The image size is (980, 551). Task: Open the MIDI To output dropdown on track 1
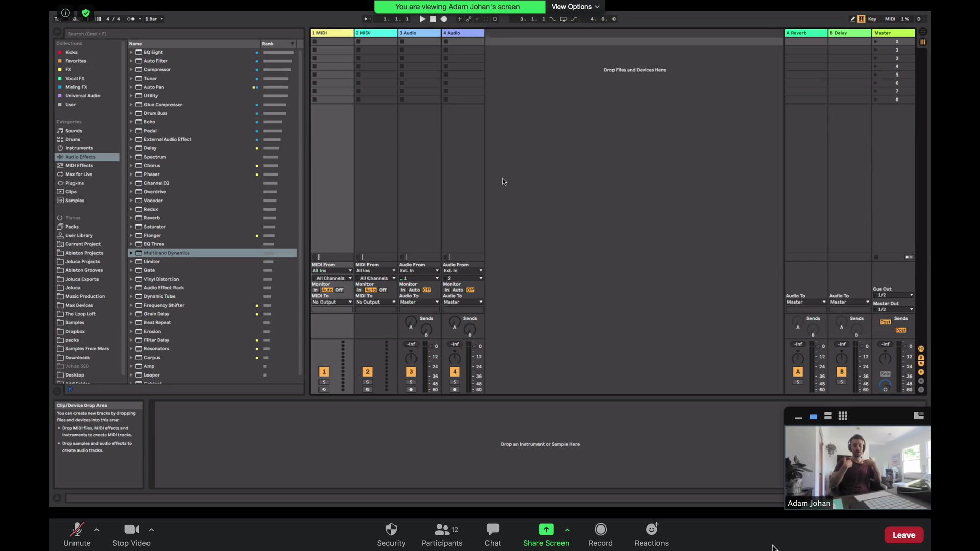coord(331,302)
